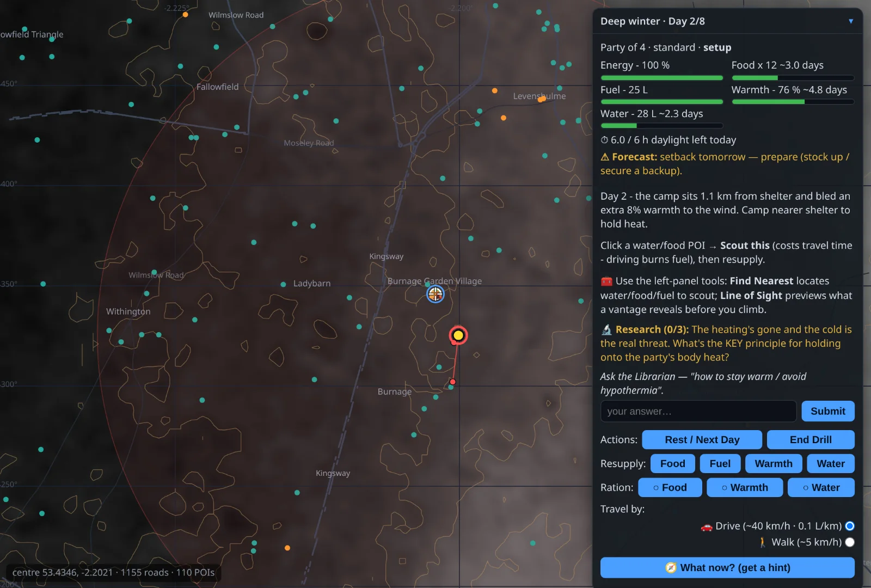Viewport: 871px width, 588px height.
Task: Click the Water progress bar
Action: tap(661, 126)
